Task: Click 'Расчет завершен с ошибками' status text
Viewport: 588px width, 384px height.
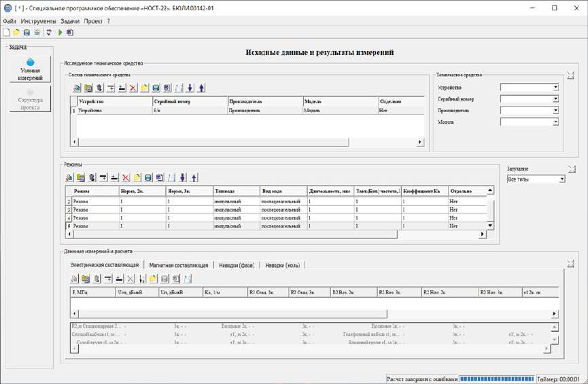Action: 422,379
